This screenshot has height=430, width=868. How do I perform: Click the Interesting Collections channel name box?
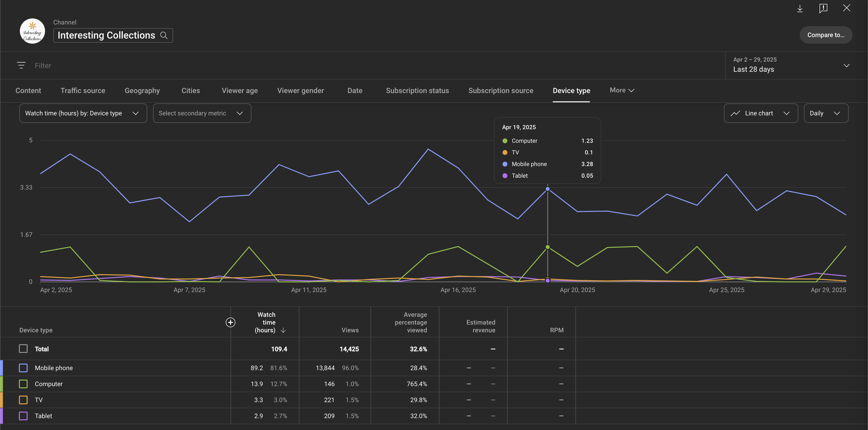click(x=113, y=35)
